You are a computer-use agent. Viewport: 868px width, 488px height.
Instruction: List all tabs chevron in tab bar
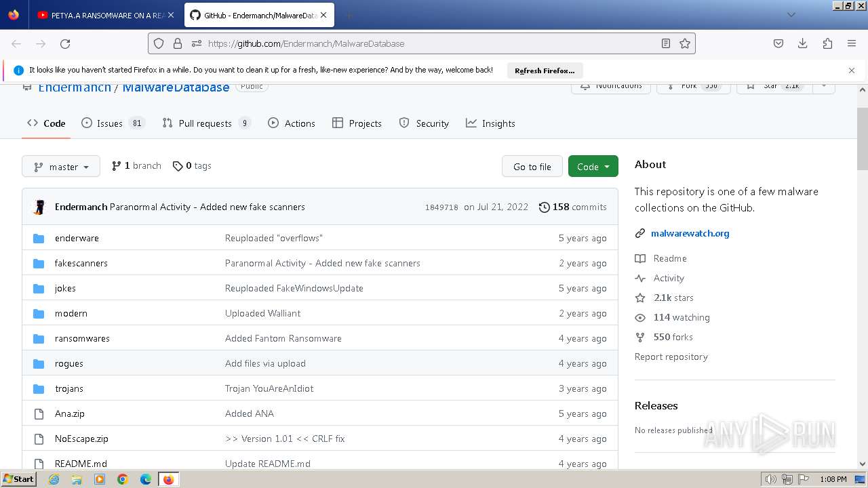click(x=791, y=15)
